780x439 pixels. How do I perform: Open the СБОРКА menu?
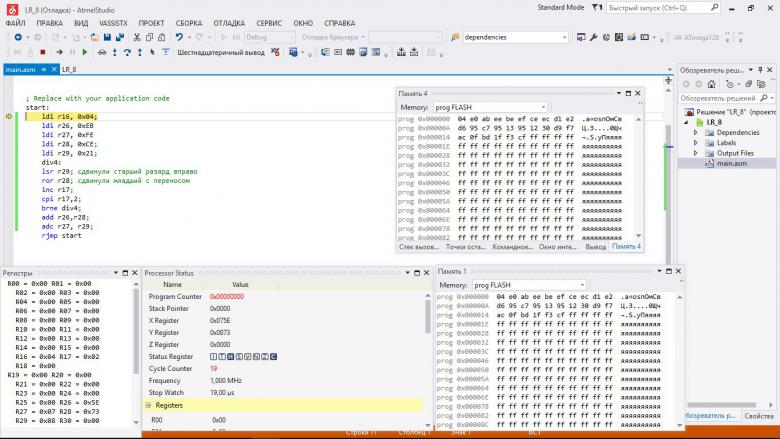pyautogui.click(x=189, y=23)
